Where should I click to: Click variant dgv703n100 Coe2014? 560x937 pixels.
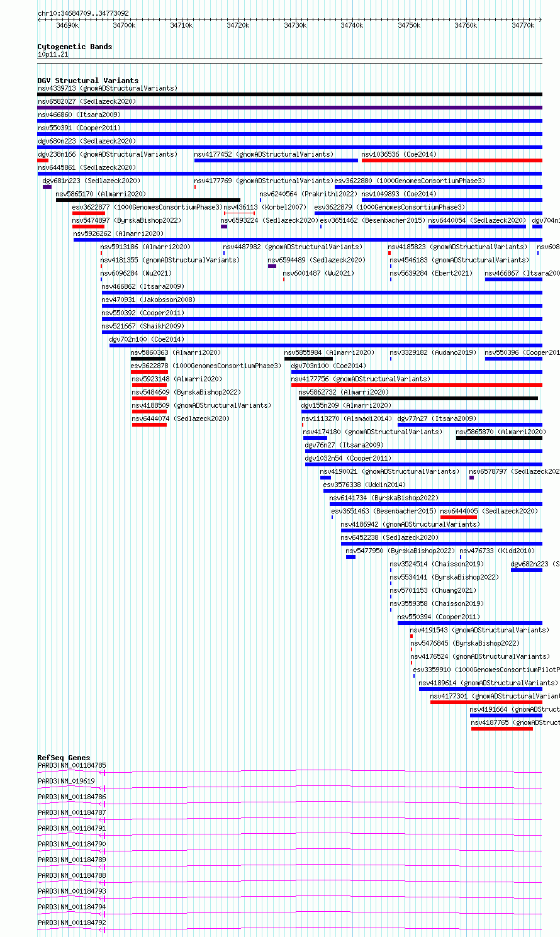[x=328, y=366]
